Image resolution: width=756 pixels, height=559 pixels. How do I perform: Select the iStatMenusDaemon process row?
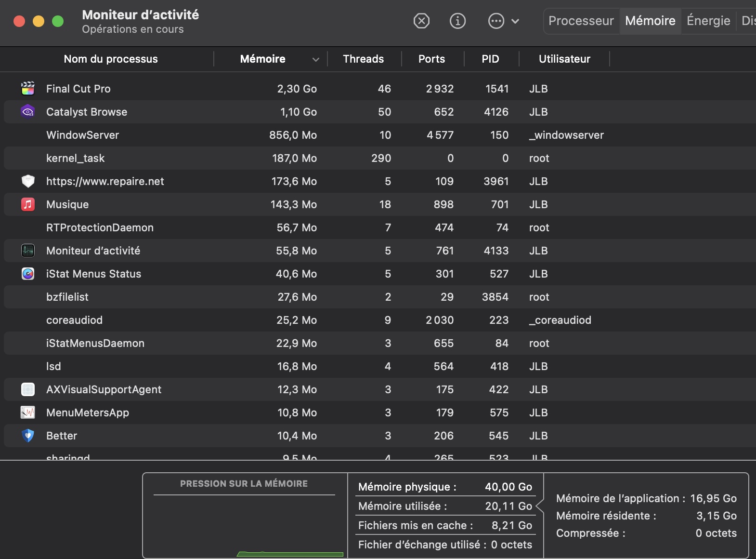(x=380, y=343)
